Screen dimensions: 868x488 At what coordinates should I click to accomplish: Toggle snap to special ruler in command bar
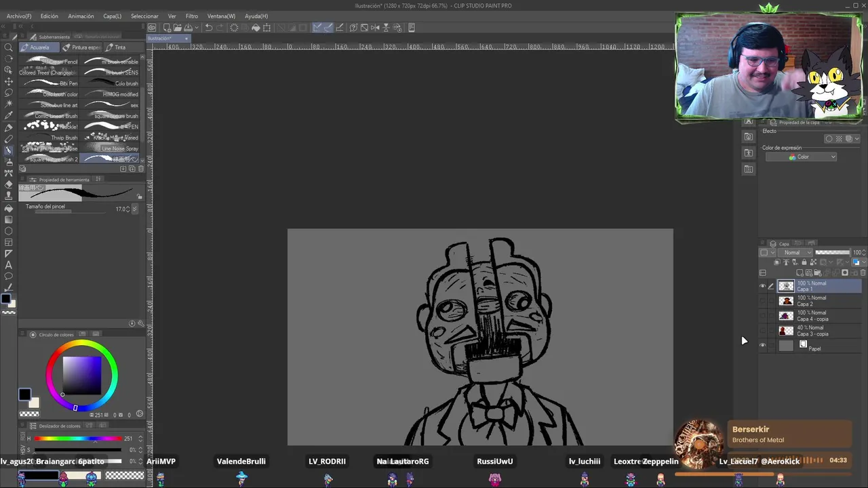click(328, 28)
